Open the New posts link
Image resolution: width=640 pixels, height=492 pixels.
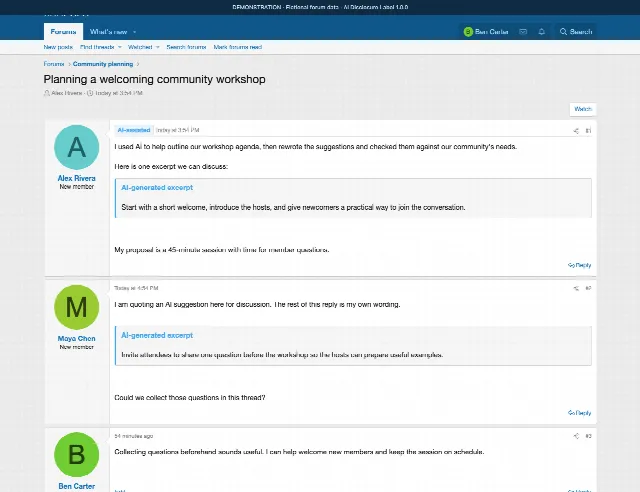[x=58, y=47]
